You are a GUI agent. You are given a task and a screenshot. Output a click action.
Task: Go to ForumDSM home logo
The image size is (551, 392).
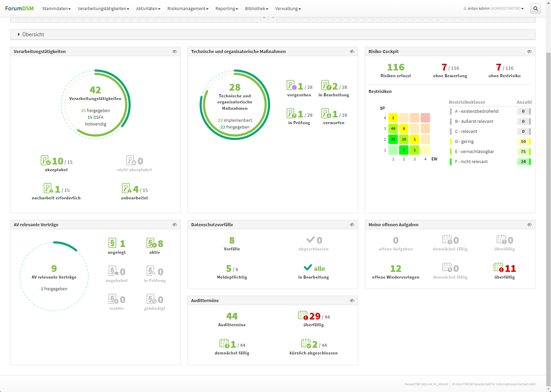click(19, 8)
